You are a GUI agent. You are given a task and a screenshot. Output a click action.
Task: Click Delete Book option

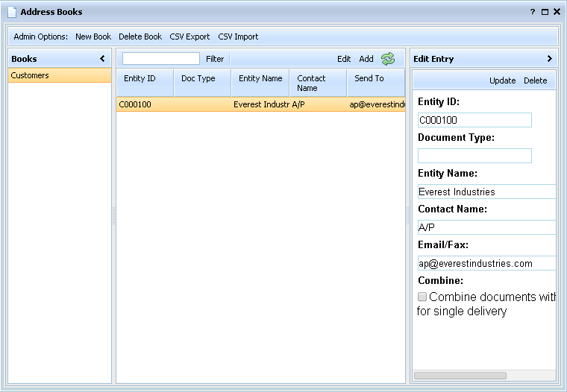click(x=140, y=37)
